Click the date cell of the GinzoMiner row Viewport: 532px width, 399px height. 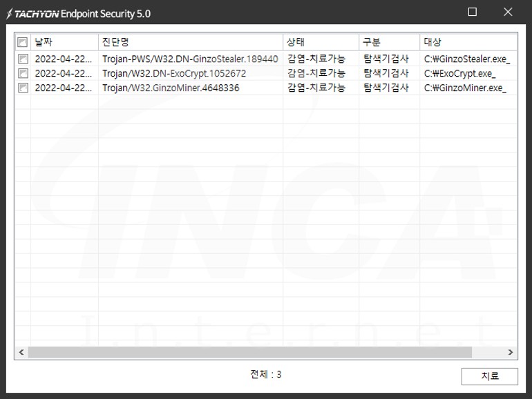[x=63, y=88]
